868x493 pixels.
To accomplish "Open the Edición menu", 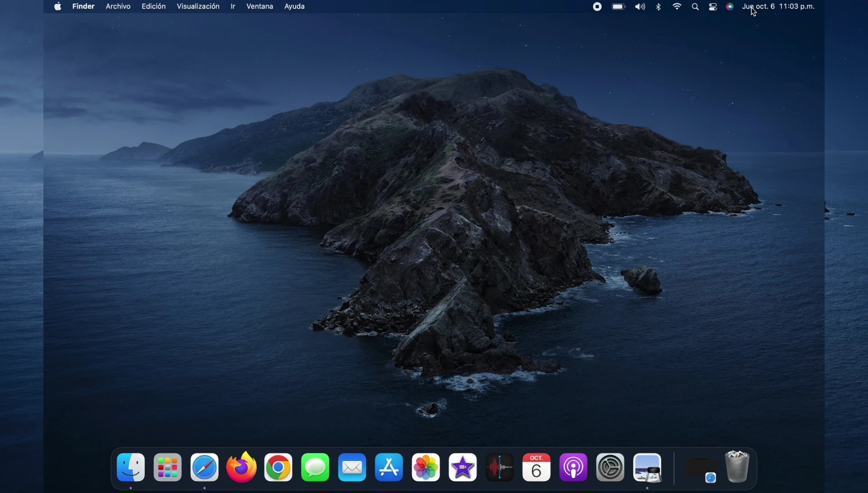I will pyautogui.click(x=154, y=6).
